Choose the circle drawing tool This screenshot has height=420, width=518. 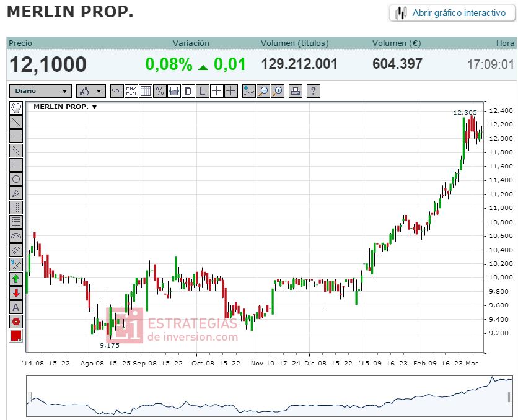click(16, 179)
